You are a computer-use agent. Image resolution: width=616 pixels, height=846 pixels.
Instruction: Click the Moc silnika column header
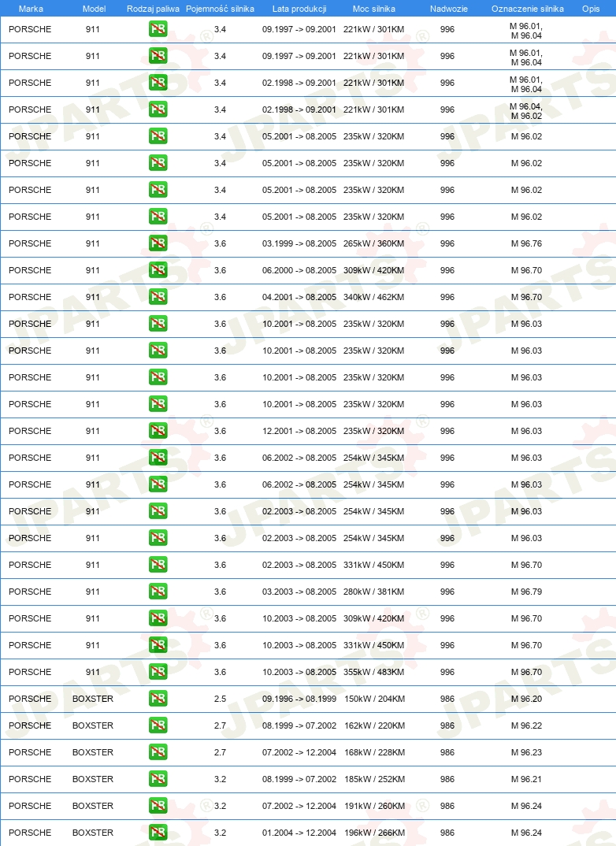pyautogui.click(x=374, y=9)
